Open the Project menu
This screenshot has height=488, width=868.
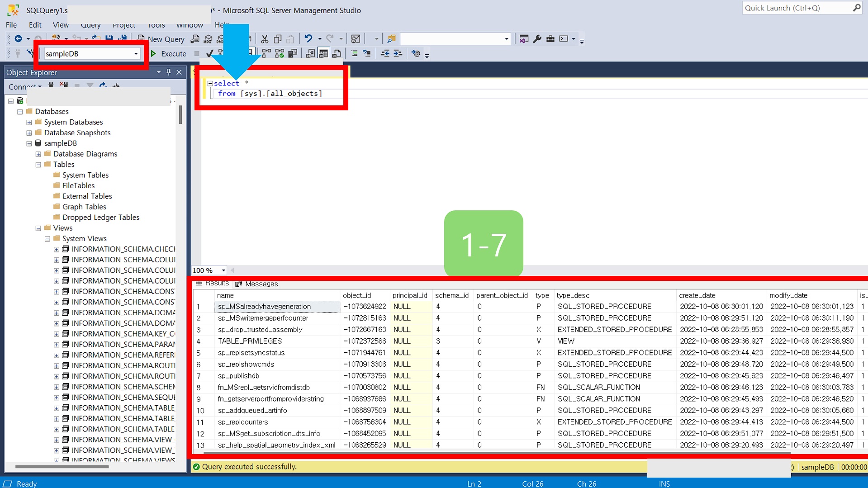124,25
